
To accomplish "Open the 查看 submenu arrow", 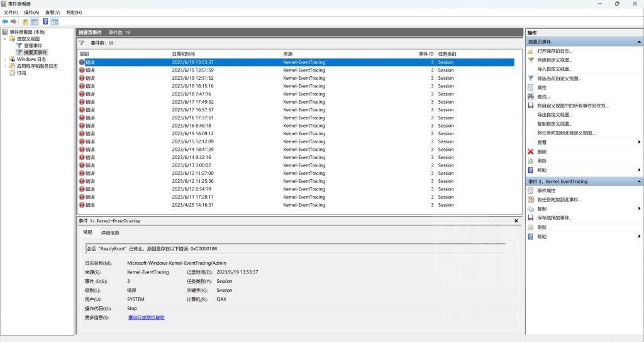I will tap(639, 142).
